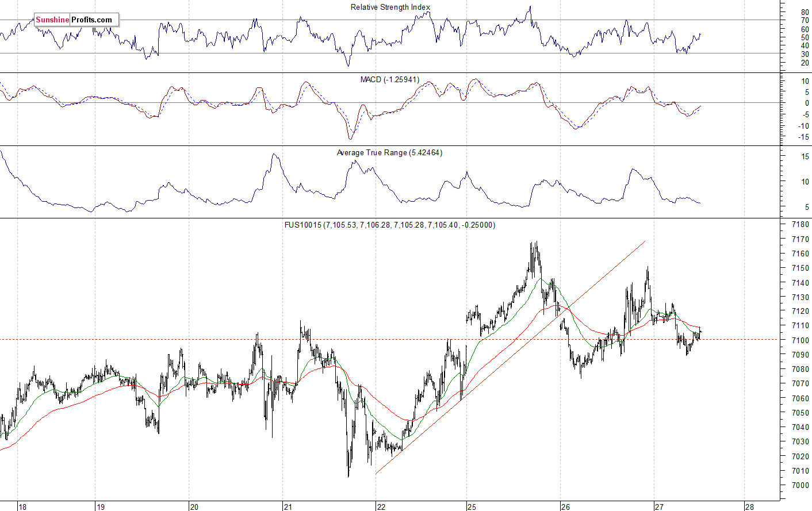Image resolution: width=812 pixels, height=511 pixels.
Task: Click date label 22 on time axis
Action: click(x=381, y=507)
